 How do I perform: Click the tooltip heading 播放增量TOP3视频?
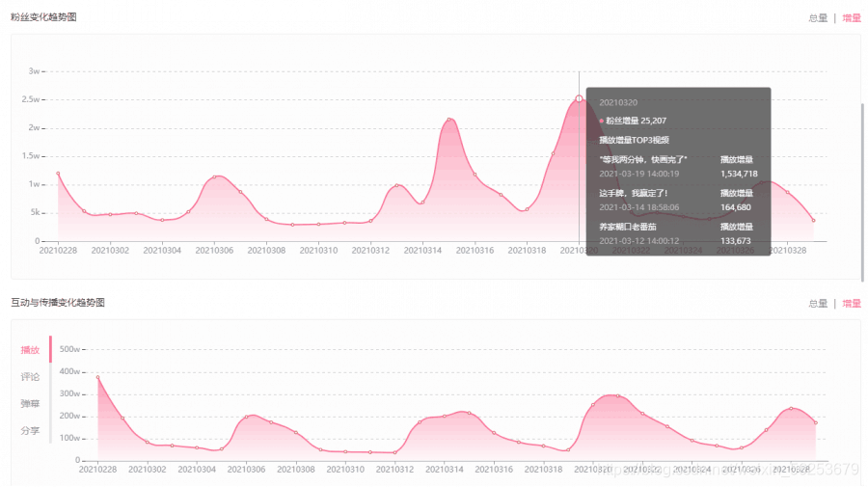click(x=634, y=140)
